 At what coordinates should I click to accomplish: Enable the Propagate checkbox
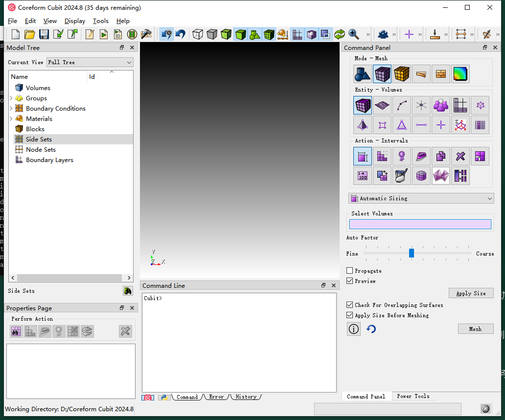pyautogui.click(x=349, y=271)
